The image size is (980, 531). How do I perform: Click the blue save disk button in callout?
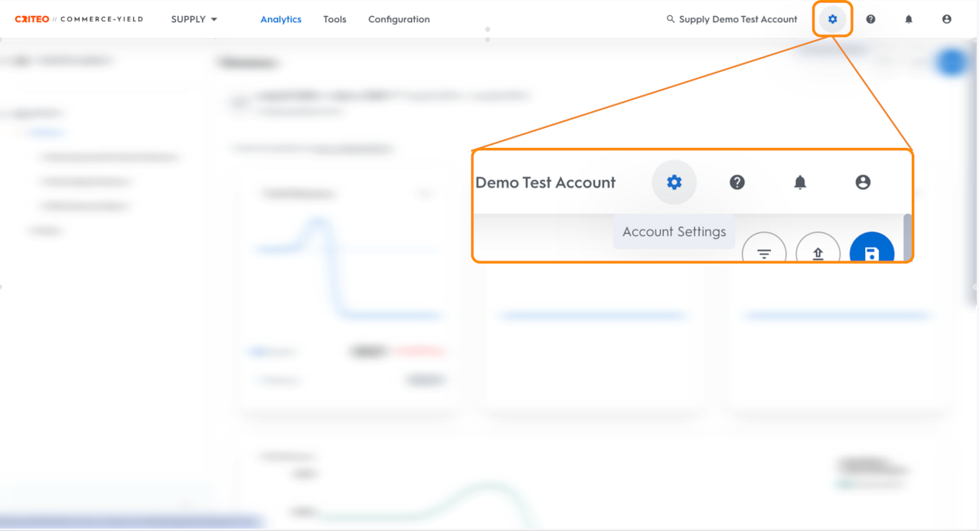pos(872,250)
